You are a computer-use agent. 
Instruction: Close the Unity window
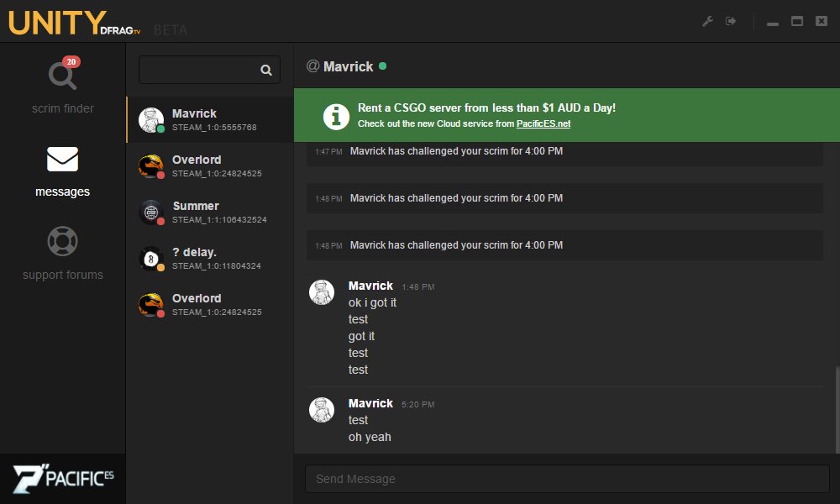pyautogui.click(x=822, y=21)
